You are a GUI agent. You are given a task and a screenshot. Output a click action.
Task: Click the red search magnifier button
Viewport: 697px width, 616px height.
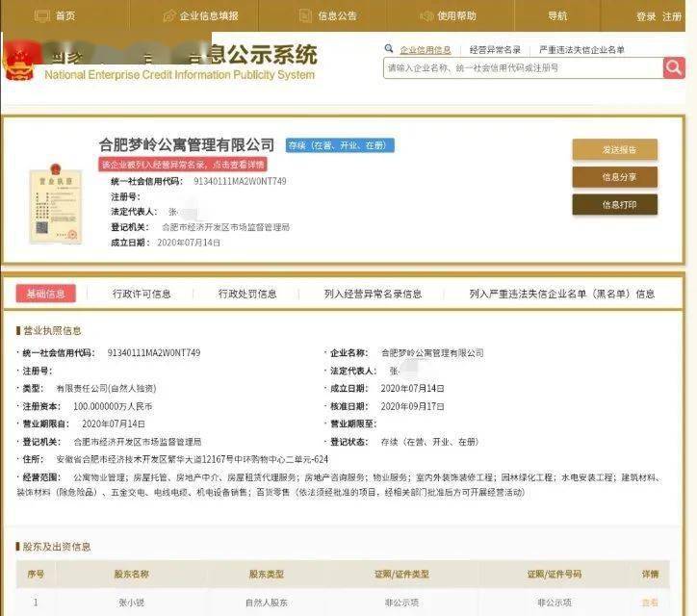[x=674, y=67]
